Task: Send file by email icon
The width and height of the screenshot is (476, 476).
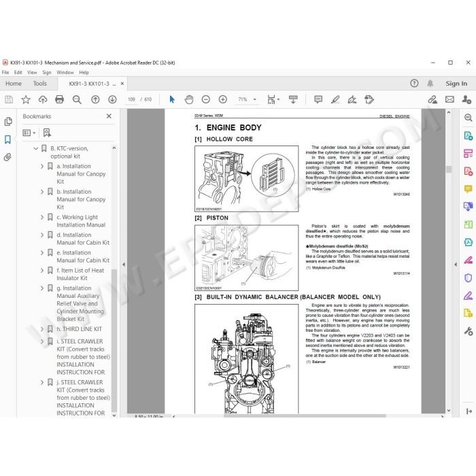Action: pos(449,99)
